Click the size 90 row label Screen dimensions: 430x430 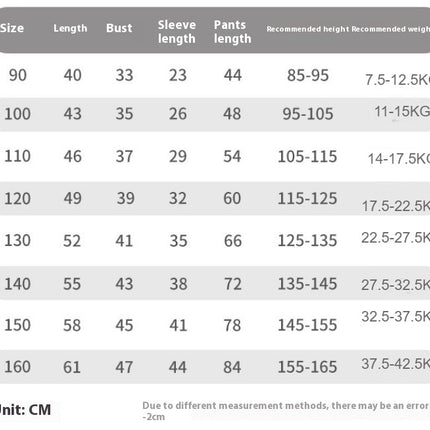(18, 75)
